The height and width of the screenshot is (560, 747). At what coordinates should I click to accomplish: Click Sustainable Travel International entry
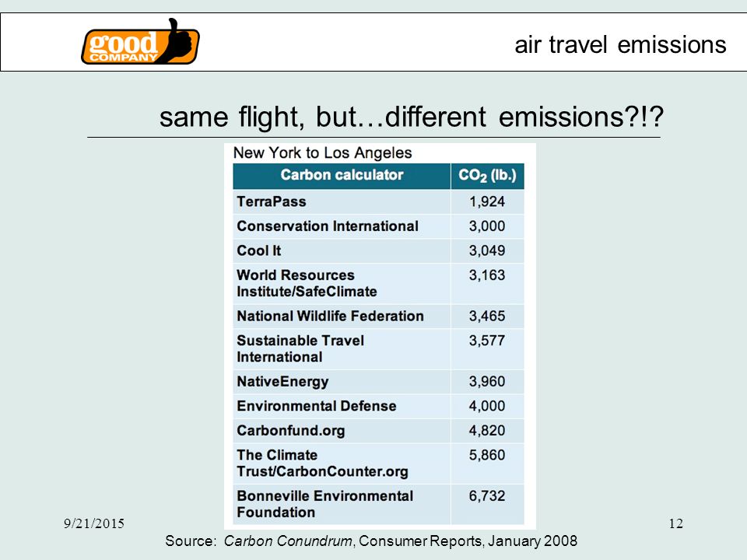click(x=300, y=348)
